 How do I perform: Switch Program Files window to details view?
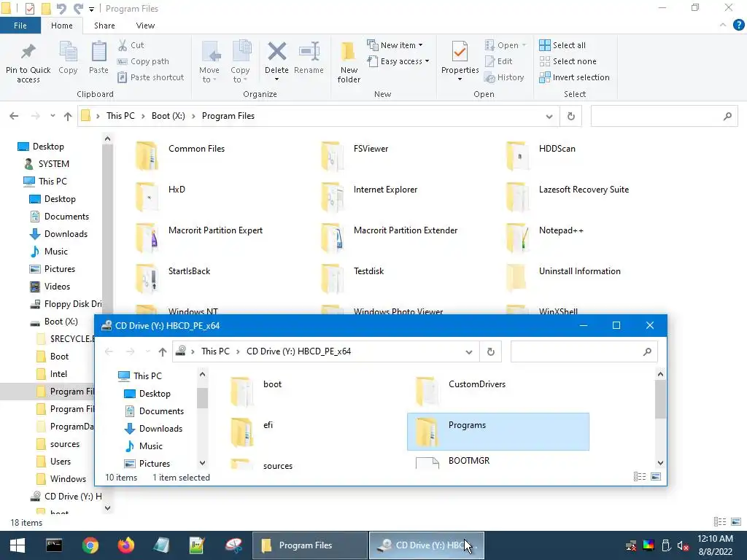720,522
